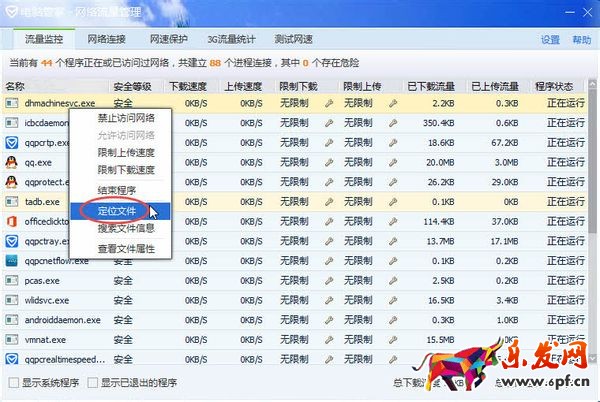Screen dimensions: 600x402
Task: Sort by 下载速度 column header
Action: tap(188, 86)
